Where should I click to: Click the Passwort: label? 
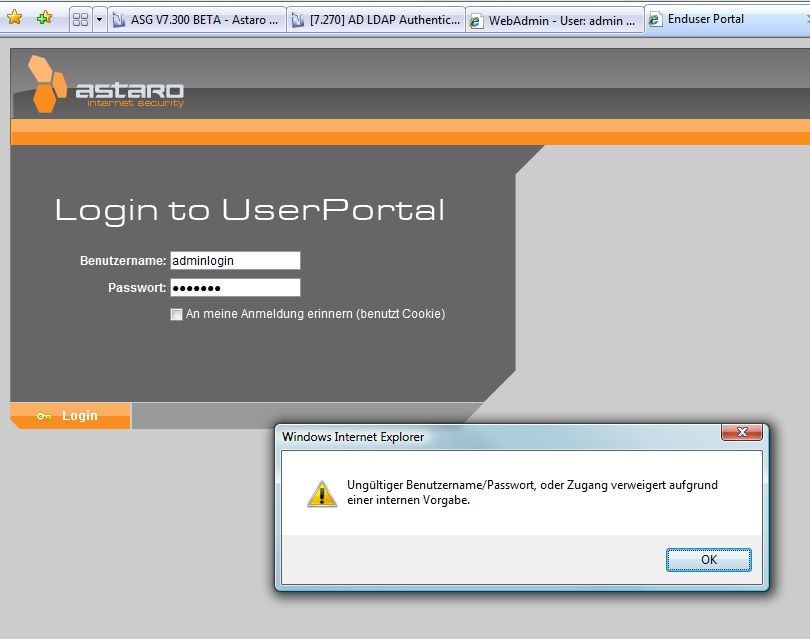click(137, 288)
